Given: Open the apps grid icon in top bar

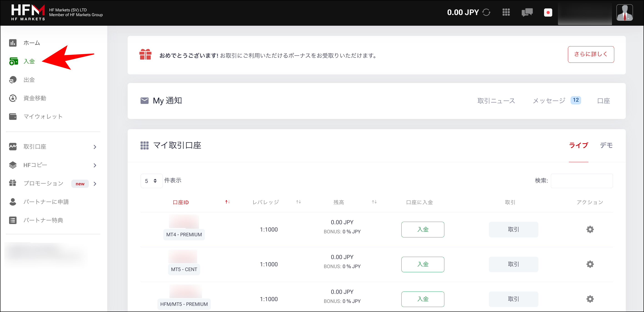Looking at the screenshot, I should pyautogui.click(x=506, y=12).
